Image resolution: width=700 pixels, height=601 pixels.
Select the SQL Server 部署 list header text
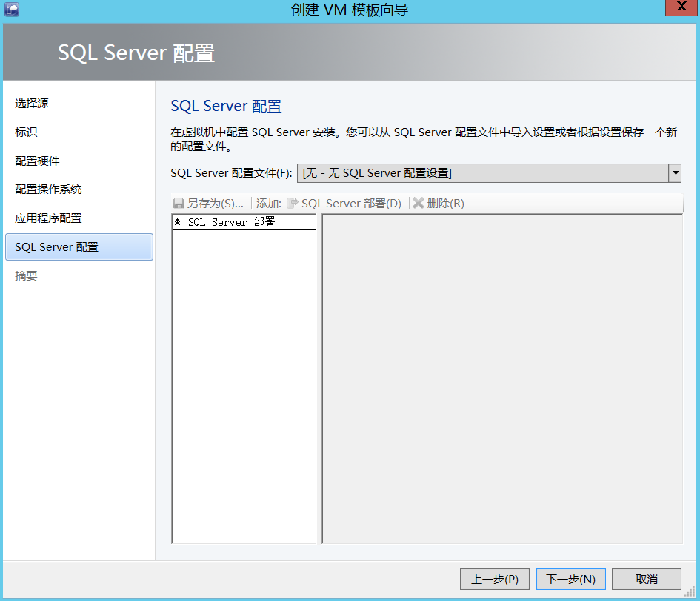point(231,222)
